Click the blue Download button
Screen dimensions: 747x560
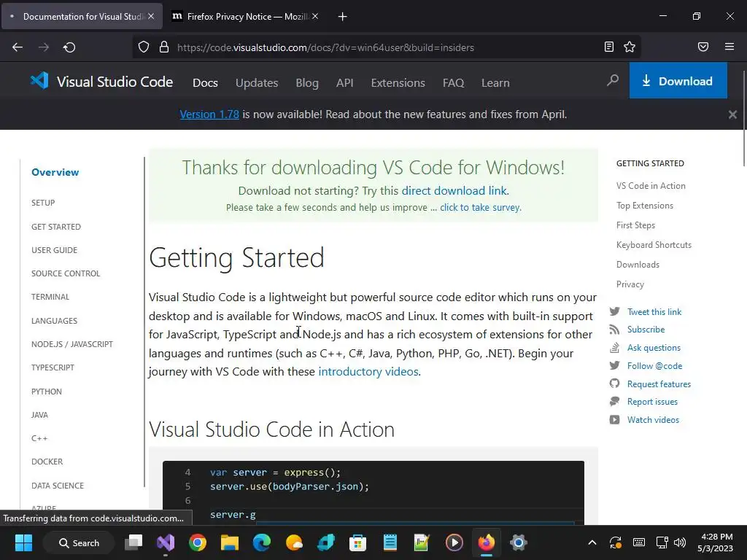point(678,80)
